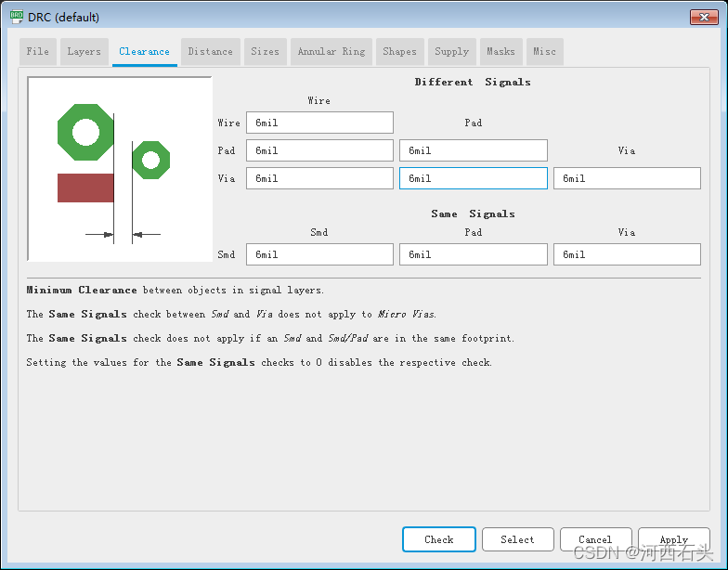Apply the clearance settings

[674, 539]
